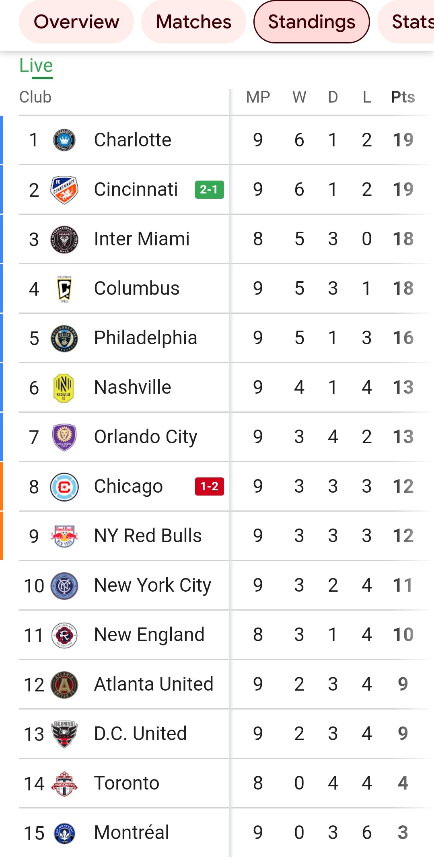Tap the Charlotte FC crest icon
434x868 pixels.
click(x=64, y=140)
